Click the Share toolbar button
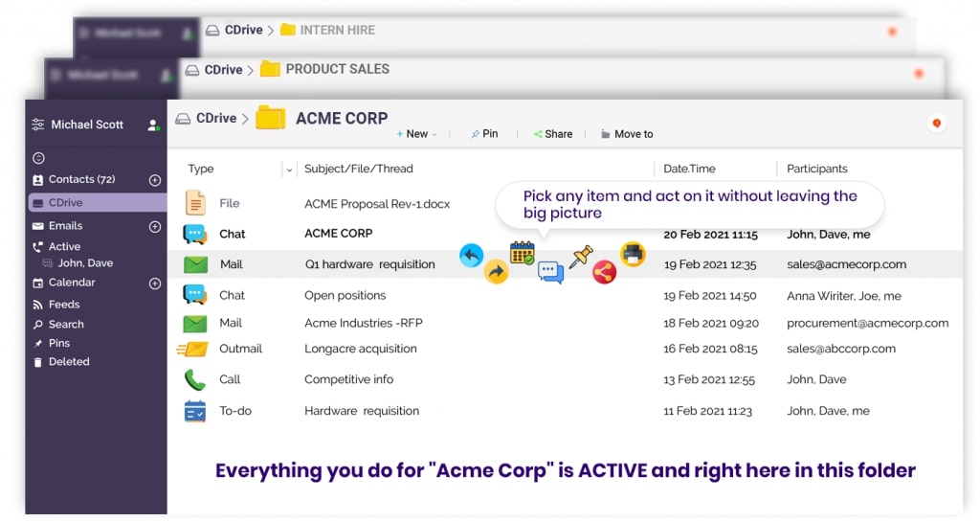The width and height of the screenshot is (980, 522). pos(553,134)
